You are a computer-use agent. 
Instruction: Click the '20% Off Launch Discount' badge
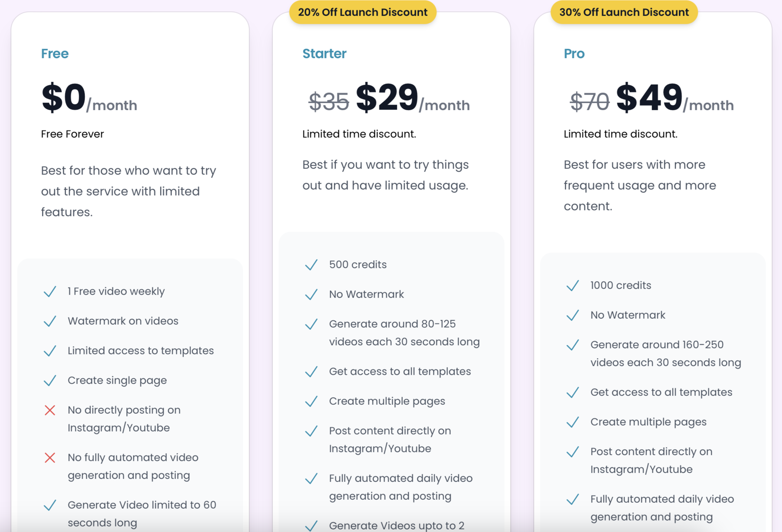[363, 12]
